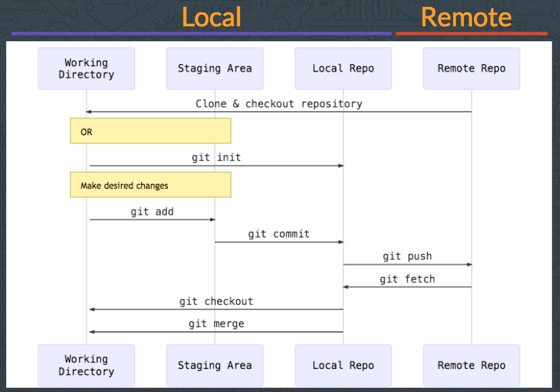The width and height of the screenshot is (560, 392).
Task: Click the 'git commit' arrow label
Action: (x=279, y=234)
